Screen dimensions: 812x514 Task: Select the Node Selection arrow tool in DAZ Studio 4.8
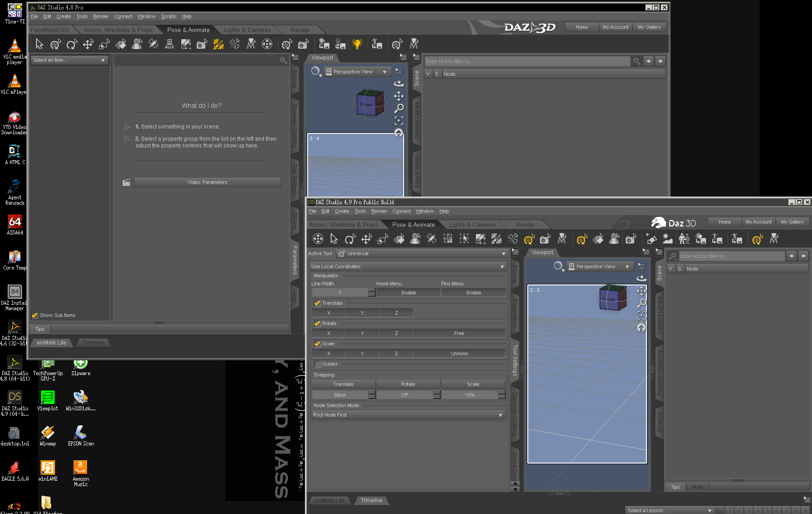click(x=39, y=44)
